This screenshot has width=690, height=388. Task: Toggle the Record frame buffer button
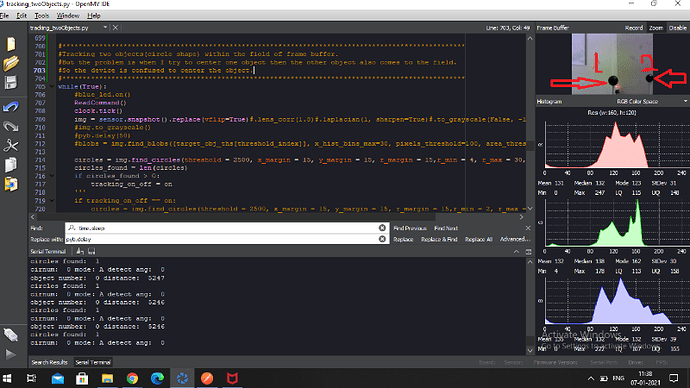pyautogui.click(x=634, y=28)
